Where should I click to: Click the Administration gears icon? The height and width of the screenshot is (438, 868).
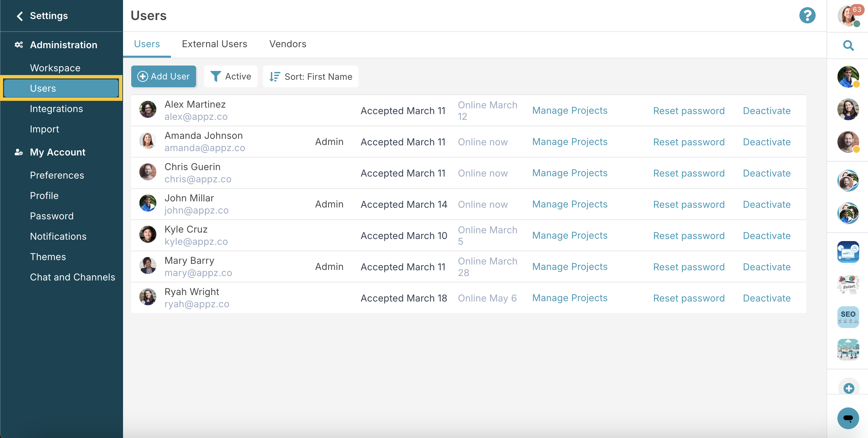pos(19,45)
